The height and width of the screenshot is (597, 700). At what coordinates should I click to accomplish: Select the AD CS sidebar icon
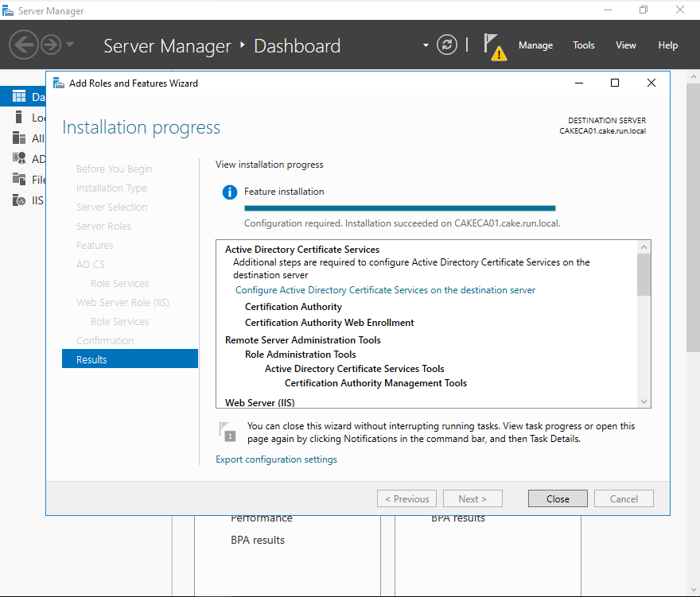19,158
